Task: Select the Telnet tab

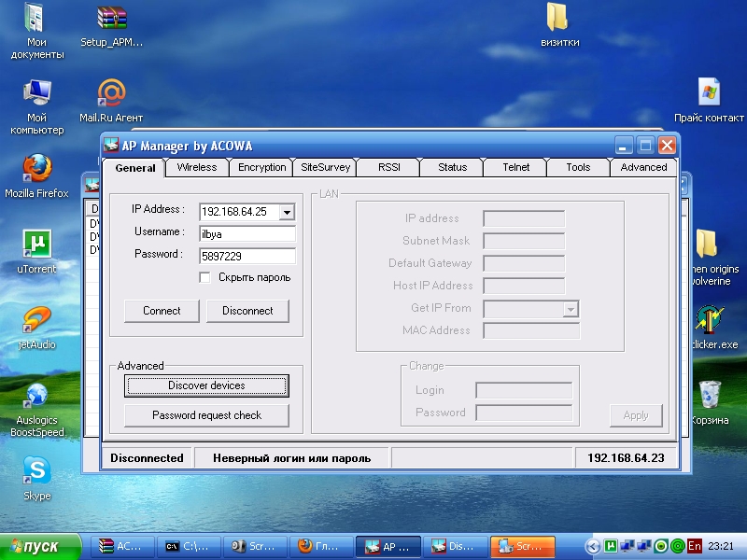Action: tap(515, 167)
